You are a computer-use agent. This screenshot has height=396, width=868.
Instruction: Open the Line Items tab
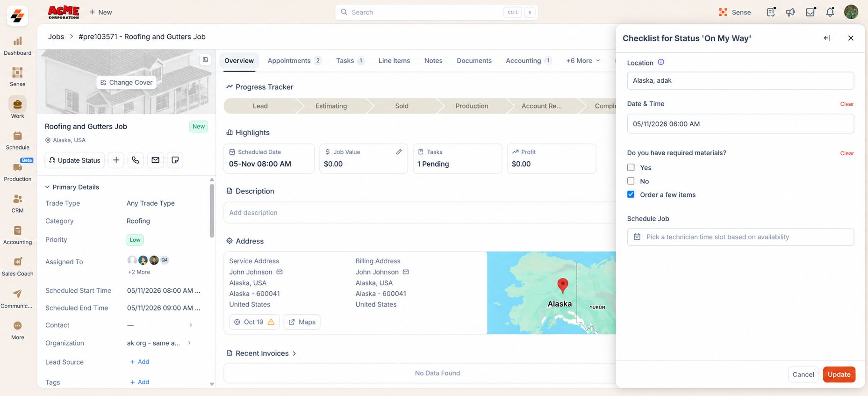point(394,61)
